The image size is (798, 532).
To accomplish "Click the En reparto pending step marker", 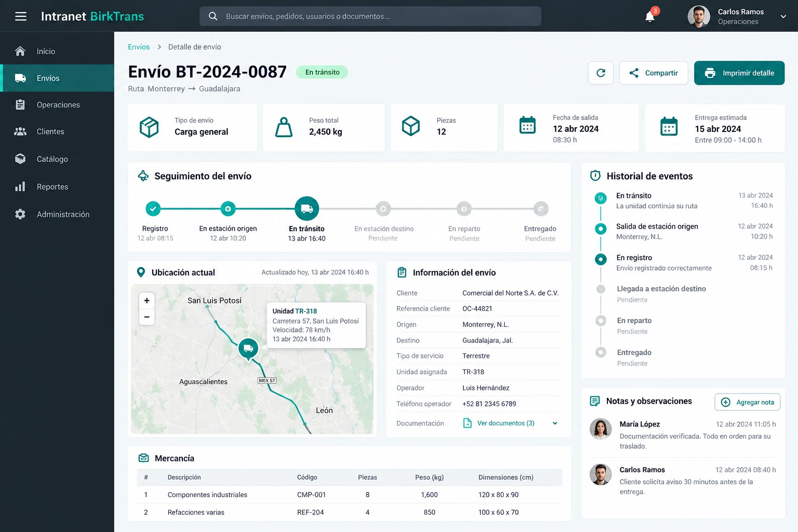I will click(464, 209).
